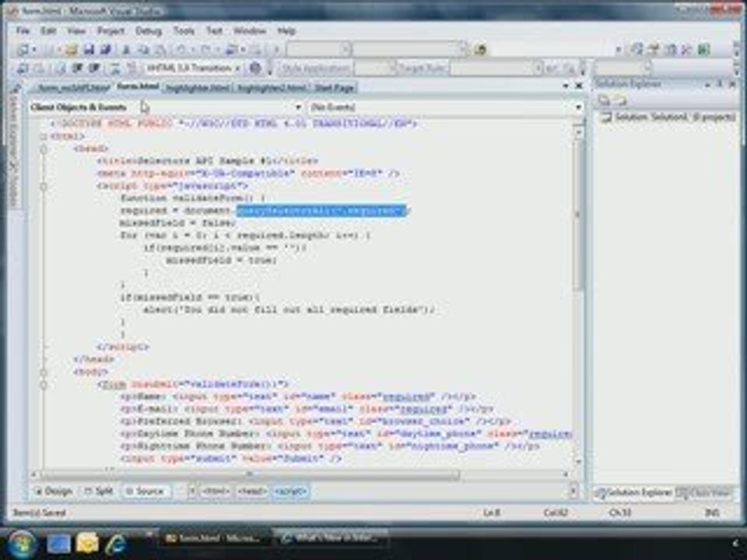Click the Solution Explorer toolbar icon
This screenshot has width=747, height=560.
coord(637,49)
